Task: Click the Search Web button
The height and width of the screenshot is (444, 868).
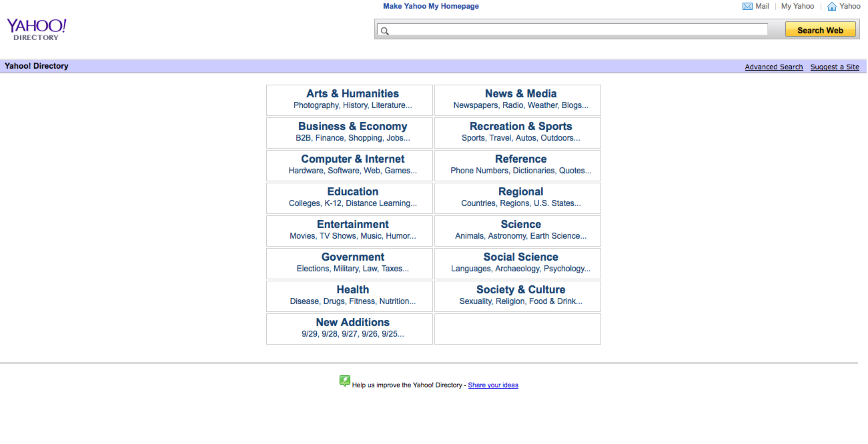Action: coord(820,30)
